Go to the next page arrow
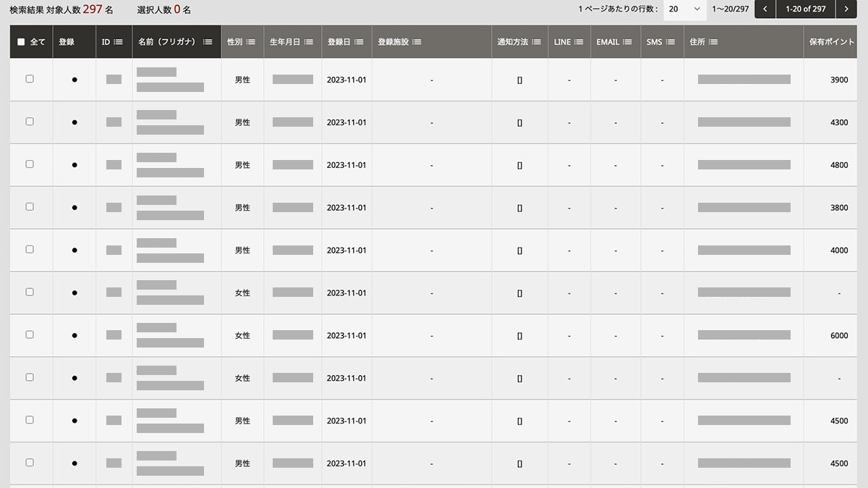Image resolution: width=868 pixels, height=488 pixels. 845,9
